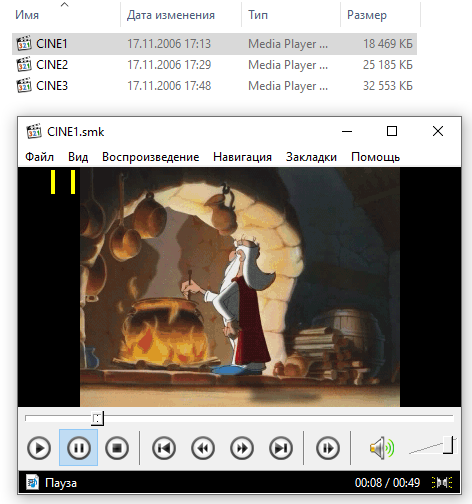The image size is (472, 504).
Task: Click the date 17.11.2006 17:29 cell
Action: coord(169,65)
